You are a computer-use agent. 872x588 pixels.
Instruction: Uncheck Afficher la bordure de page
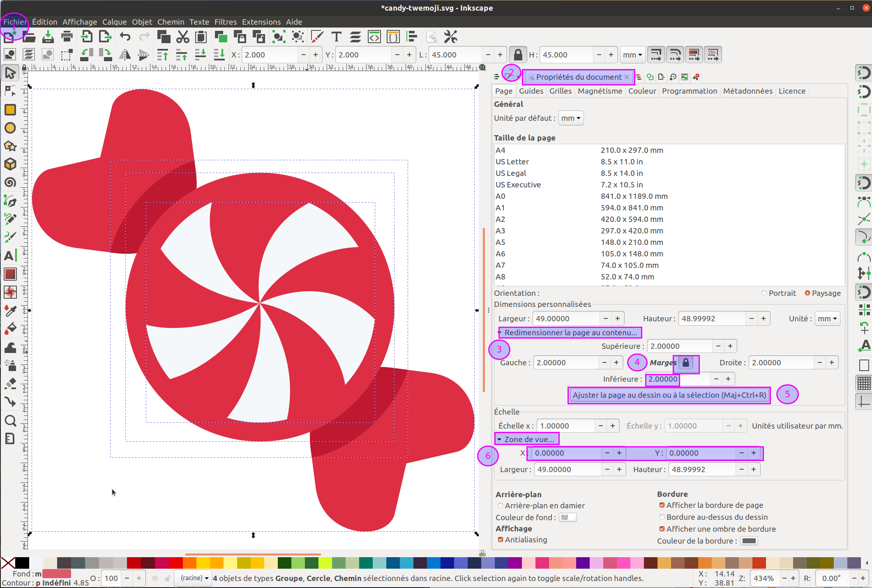click(x=662, y=505)
